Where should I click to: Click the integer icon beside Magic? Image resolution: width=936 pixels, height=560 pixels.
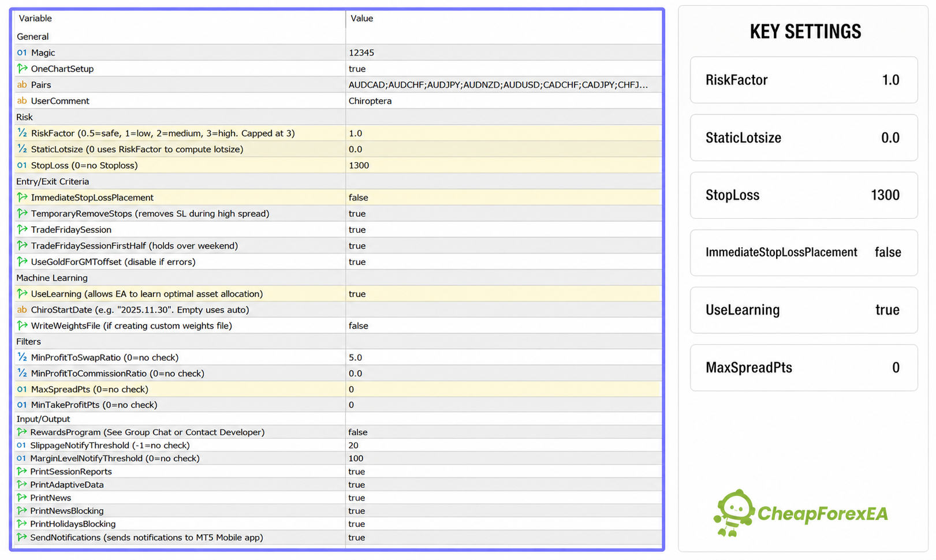[x=22, y=53]
